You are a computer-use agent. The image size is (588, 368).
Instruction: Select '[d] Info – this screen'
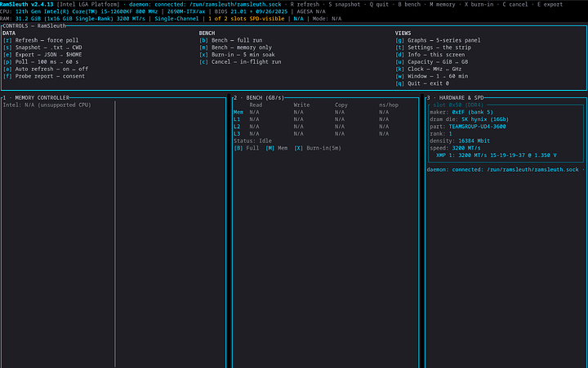pyautogui.click(x=430, y=55)
